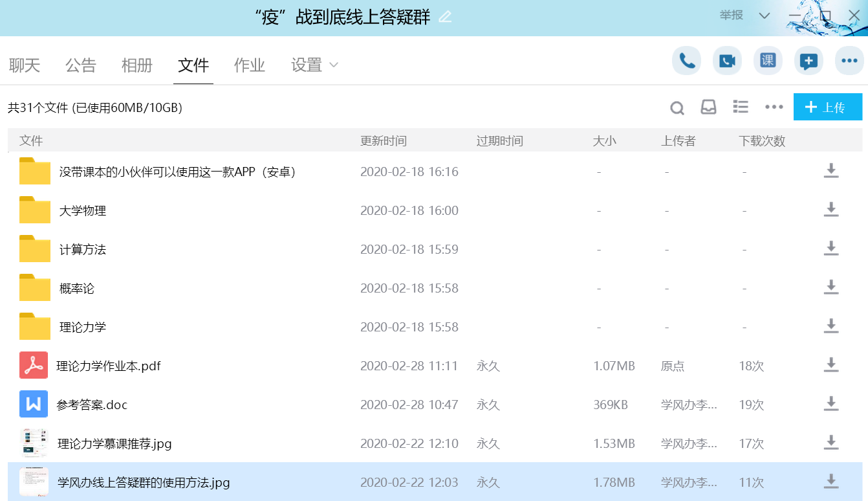Open the 作业 tab
Image resolution: width=868 pixels, height=501 pixels.
(x=250, y=65)
